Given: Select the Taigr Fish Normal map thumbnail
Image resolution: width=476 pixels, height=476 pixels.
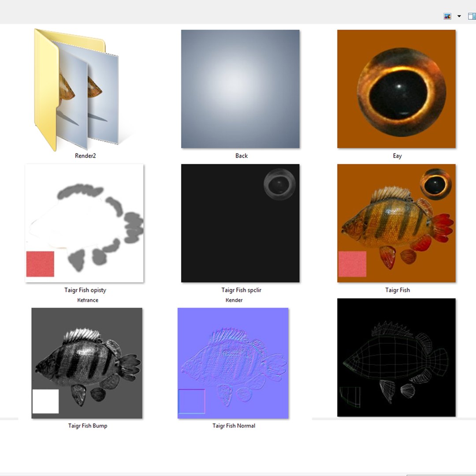Looking at the screenshot, I should click(233, 363).
